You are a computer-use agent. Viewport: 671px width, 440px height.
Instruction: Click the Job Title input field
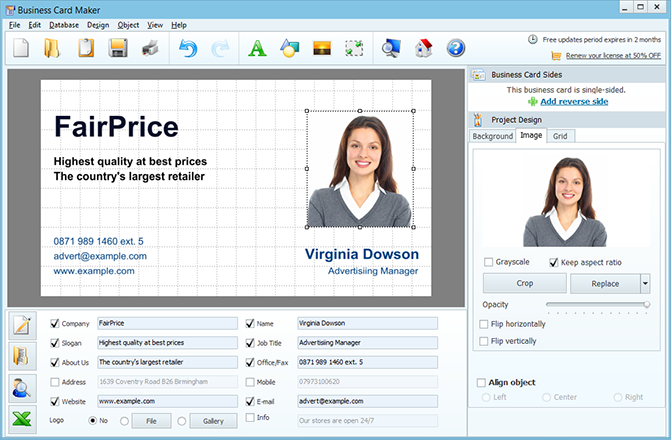point(368,343)
